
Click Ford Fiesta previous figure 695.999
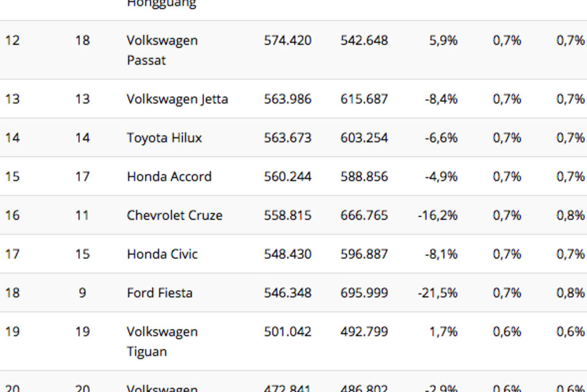[364, 293]
